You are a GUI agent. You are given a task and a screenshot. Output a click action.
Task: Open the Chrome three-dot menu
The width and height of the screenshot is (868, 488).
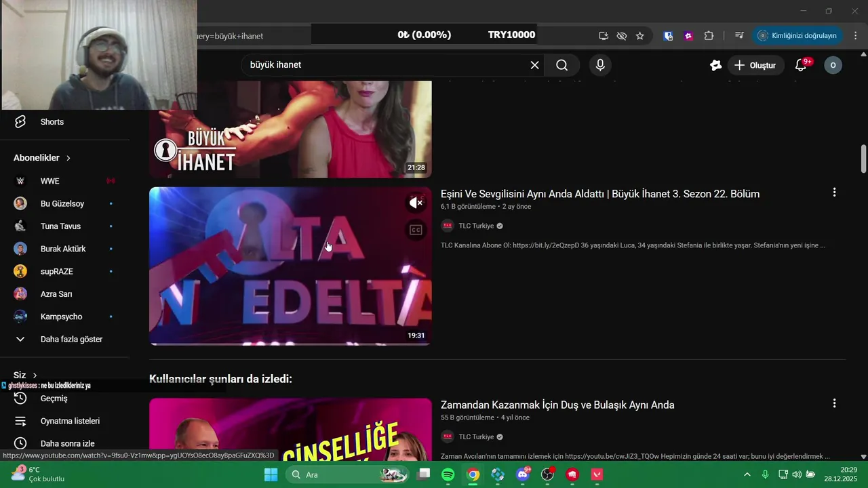[856, 36]
